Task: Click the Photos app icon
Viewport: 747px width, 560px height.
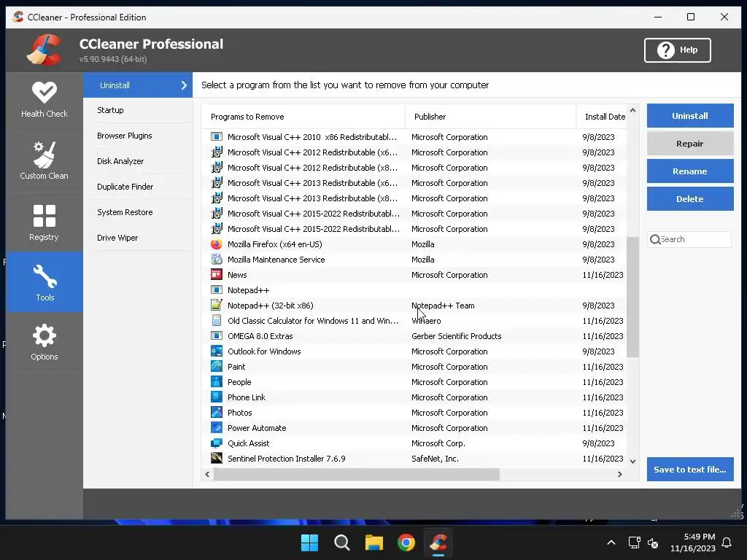Action: 216,413
